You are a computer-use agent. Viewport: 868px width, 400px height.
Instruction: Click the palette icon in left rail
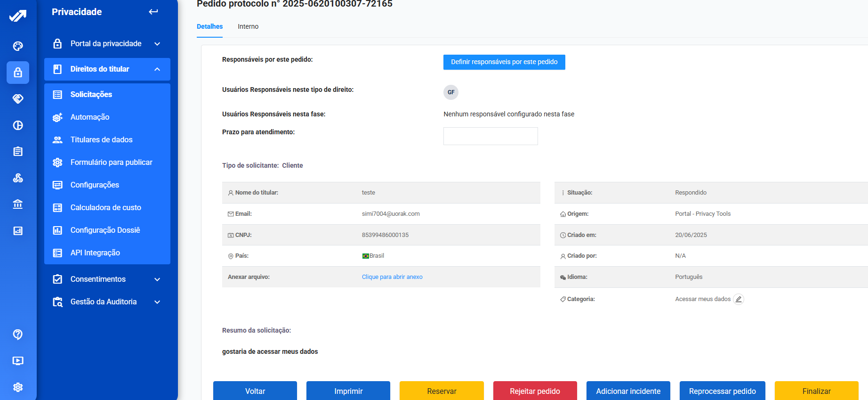pos(18,46)
